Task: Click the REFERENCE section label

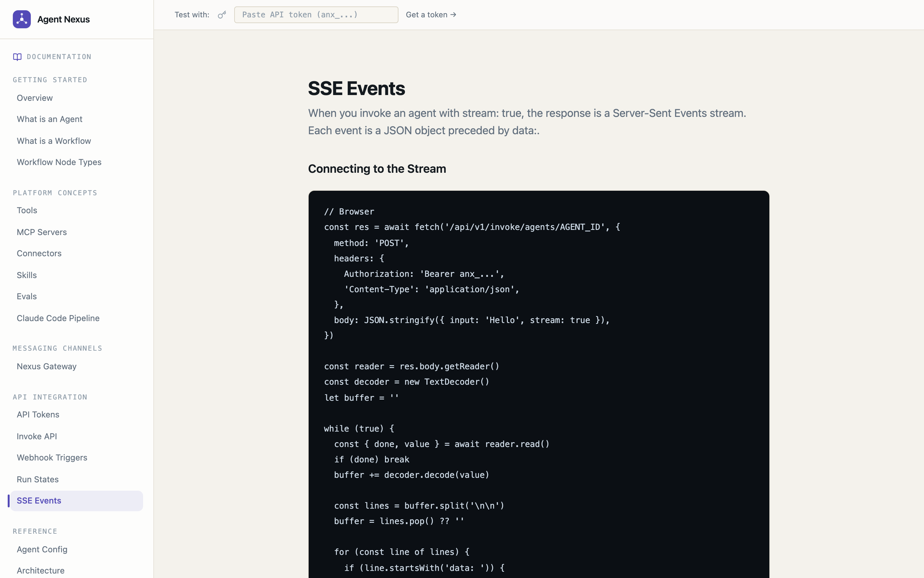Action: [x=35, y=531]
